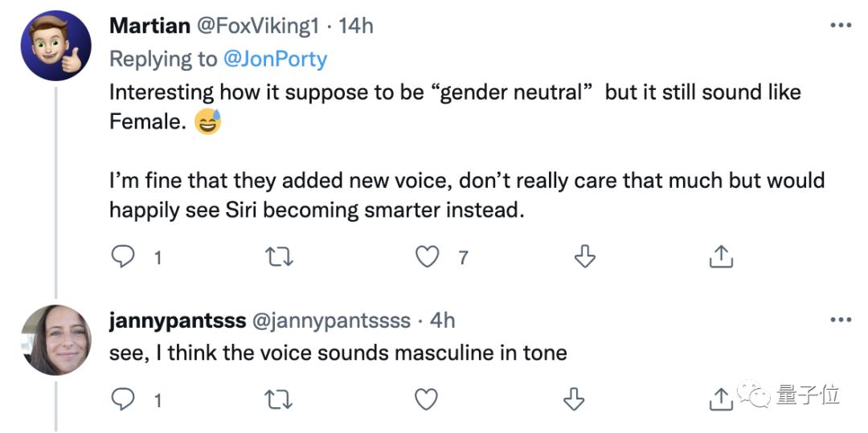
Task: Like jannypantsss's tweet
Action: 428,398
